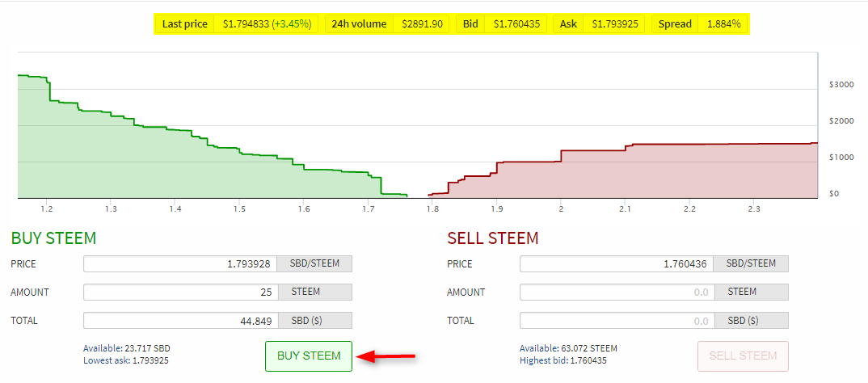Click the Spread value 1.884%
The width and height of the screenshot is (868, 383).
click(723, 24)
